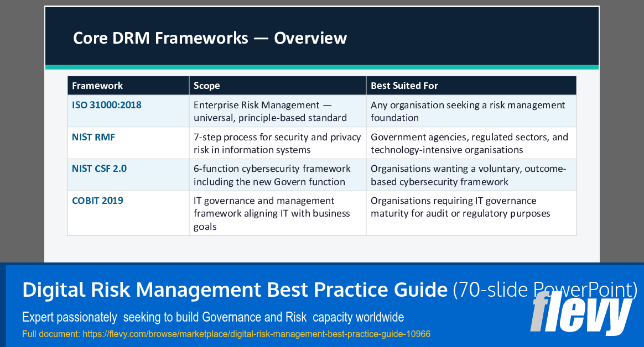Select the NIST RMF framework entry

pyautogui.click(x=93, y=136)
